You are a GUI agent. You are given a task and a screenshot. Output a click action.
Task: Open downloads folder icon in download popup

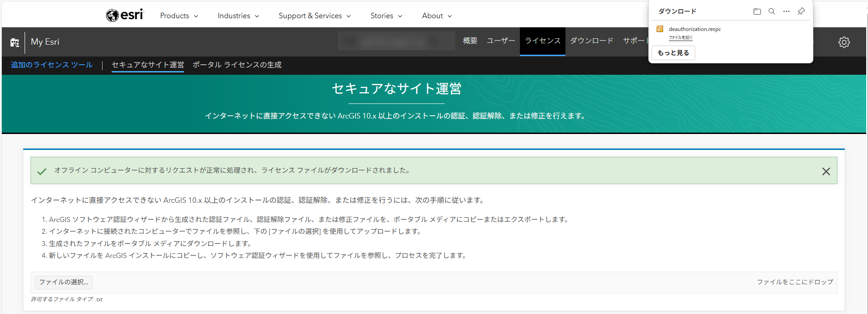point(757,11)
